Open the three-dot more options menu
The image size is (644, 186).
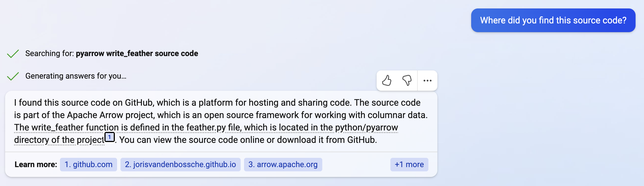click(427, 81)
